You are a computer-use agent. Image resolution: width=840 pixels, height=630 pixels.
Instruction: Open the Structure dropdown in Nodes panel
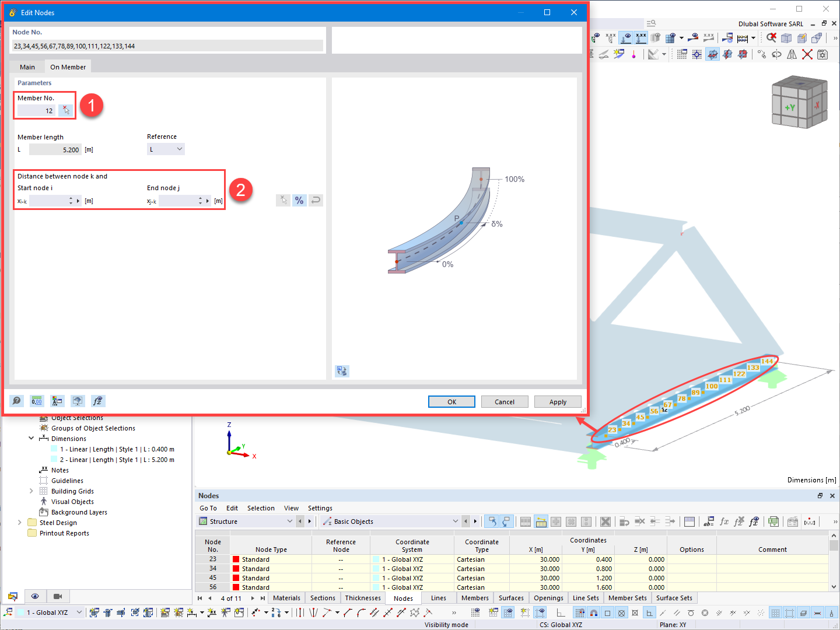point(246,521)
